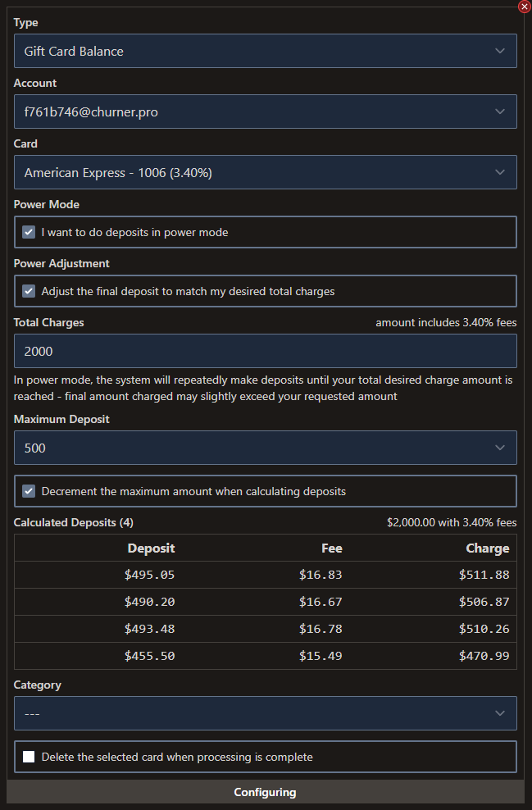The width and height of the screenshot is (532, 810).
Task: Click the chevron arrow in Account field
Action: pos(500,111)
